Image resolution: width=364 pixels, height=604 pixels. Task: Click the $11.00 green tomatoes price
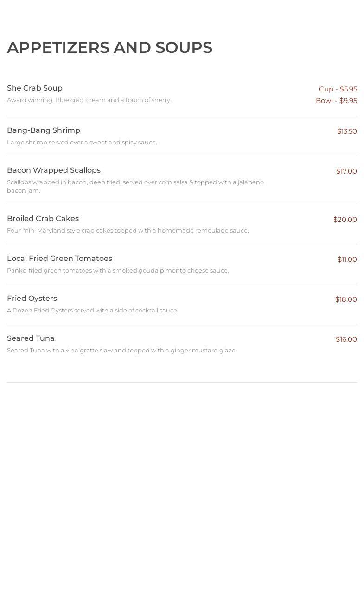(347, 260)
